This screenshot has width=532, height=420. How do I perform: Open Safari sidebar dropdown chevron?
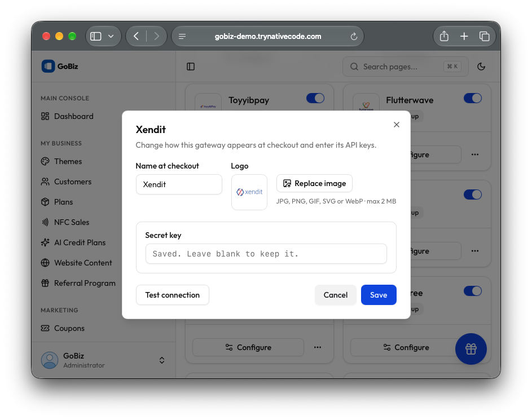pyautogui.click(x=111, y=36)
